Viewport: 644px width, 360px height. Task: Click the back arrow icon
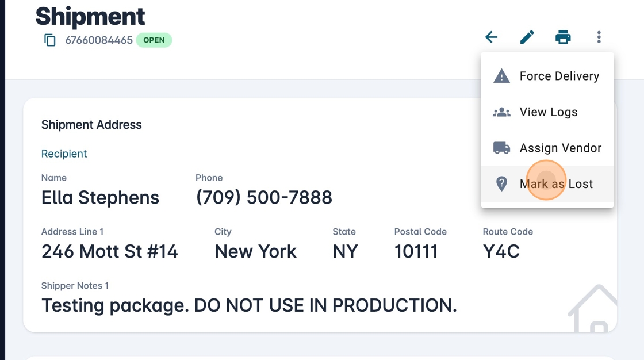point(491,37)
